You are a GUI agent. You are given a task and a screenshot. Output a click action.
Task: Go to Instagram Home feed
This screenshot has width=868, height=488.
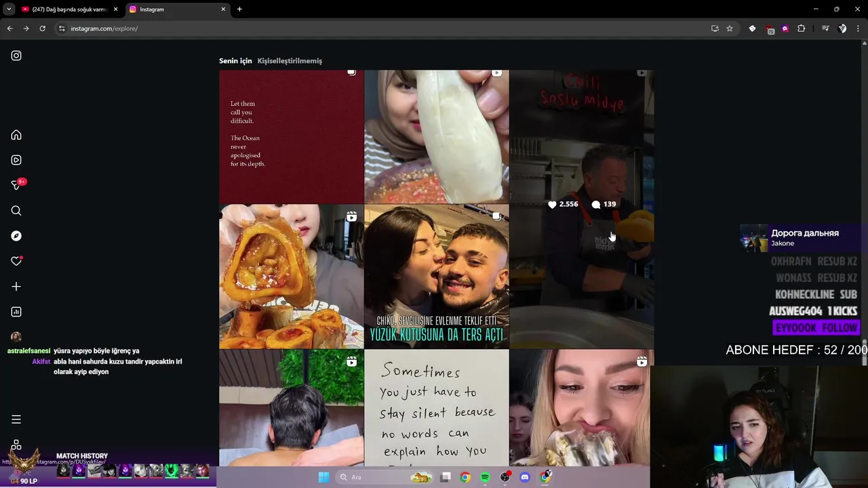(16, 135)
